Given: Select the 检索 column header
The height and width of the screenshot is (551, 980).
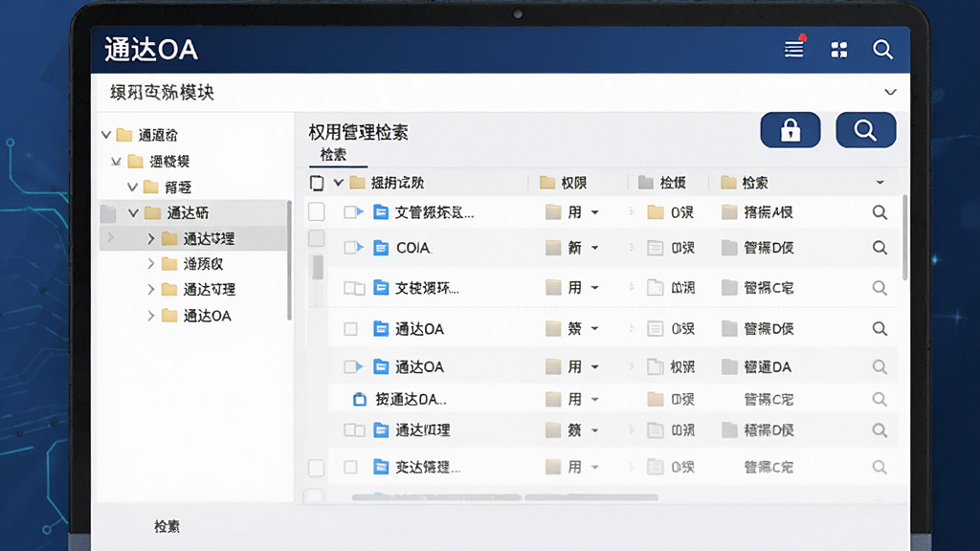Looking at the screenshot, I should tap(755, 183).
